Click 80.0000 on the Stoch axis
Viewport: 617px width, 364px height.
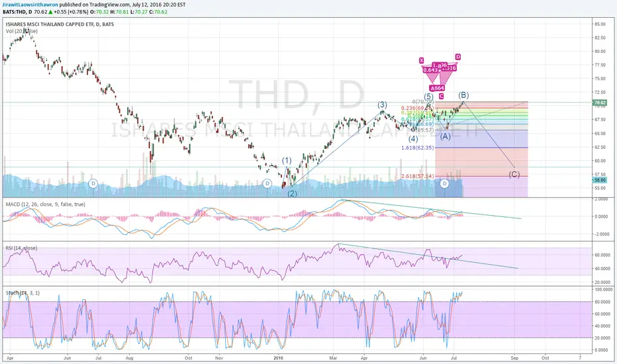pyautogui.click(x=601, y=302)
